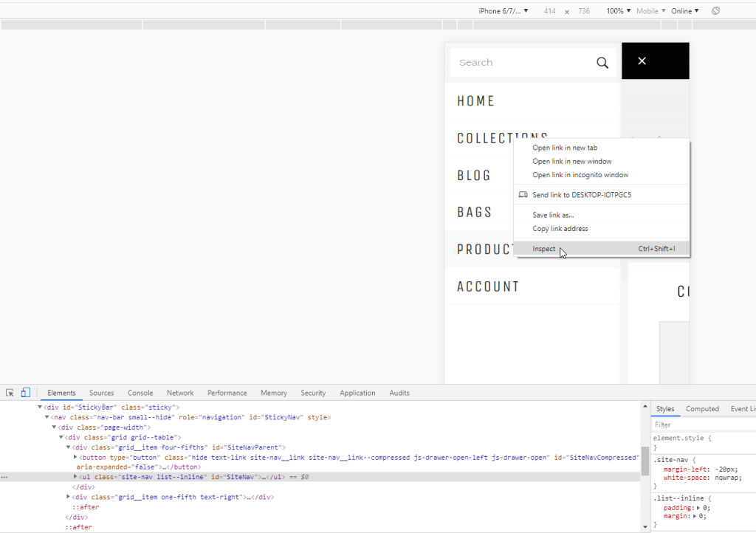Switch to the Computed styles tab

pyautogui.click(x=702, y=408)
